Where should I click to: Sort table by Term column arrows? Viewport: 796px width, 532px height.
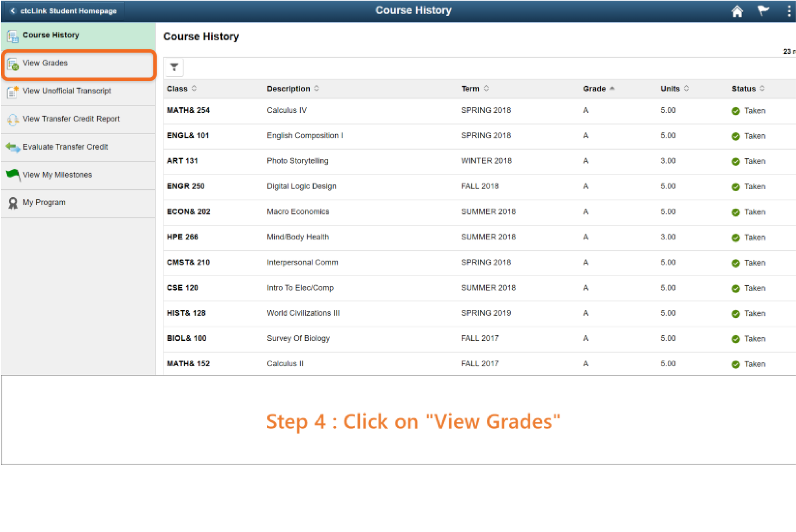(486, 88)
